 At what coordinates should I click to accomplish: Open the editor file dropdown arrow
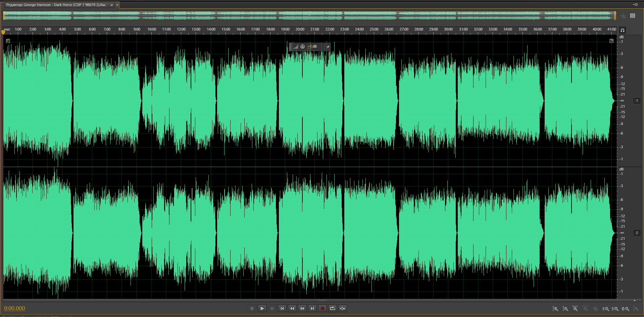(112, 5)
